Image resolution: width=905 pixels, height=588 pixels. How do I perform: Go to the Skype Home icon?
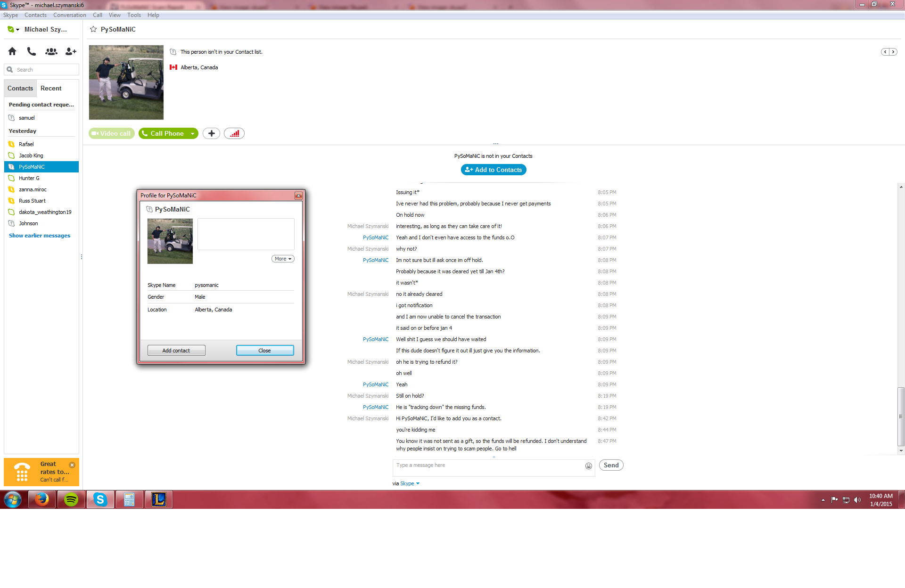coord(12,51)
